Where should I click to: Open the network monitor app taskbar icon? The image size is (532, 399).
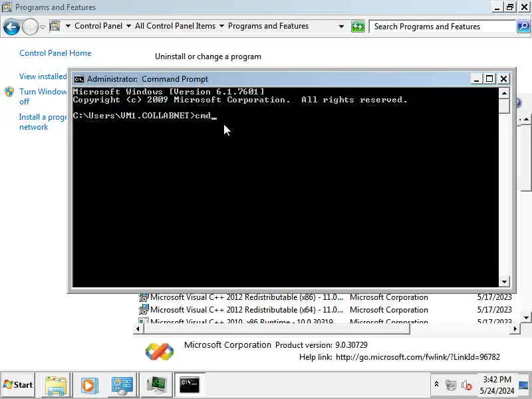[156, 385]
